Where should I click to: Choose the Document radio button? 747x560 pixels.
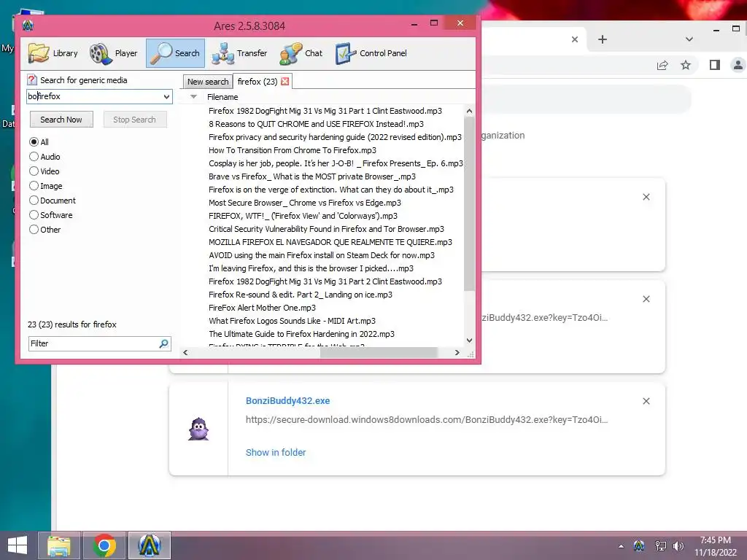point(34,201)
